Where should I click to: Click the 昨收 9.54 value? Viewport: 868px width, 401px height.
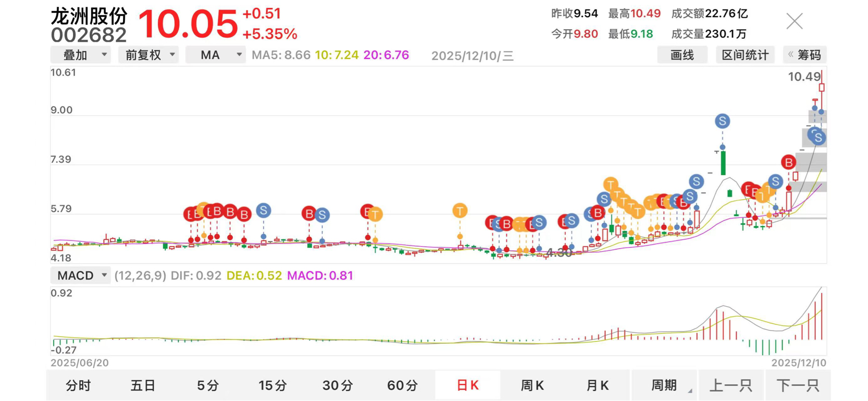point(586,14)
